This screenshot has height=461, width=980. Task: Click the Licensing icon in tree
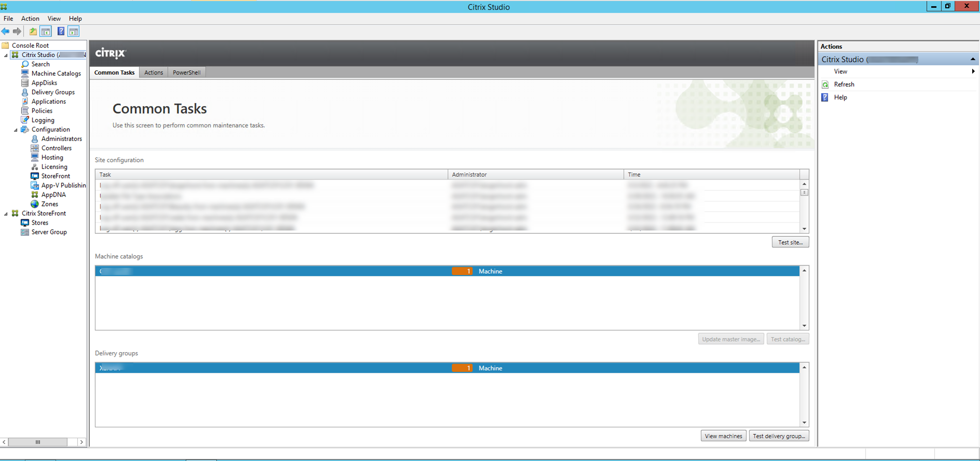point(35,167)
